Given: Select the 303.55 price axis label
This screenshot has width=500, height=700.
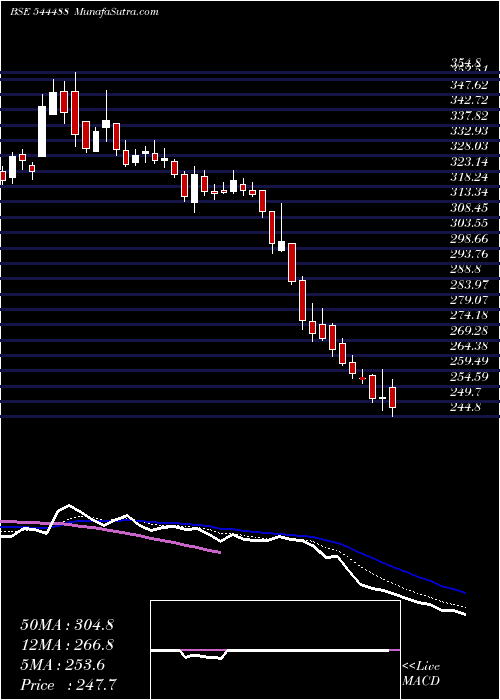Looking at the screenshot, I should (469, 223).
